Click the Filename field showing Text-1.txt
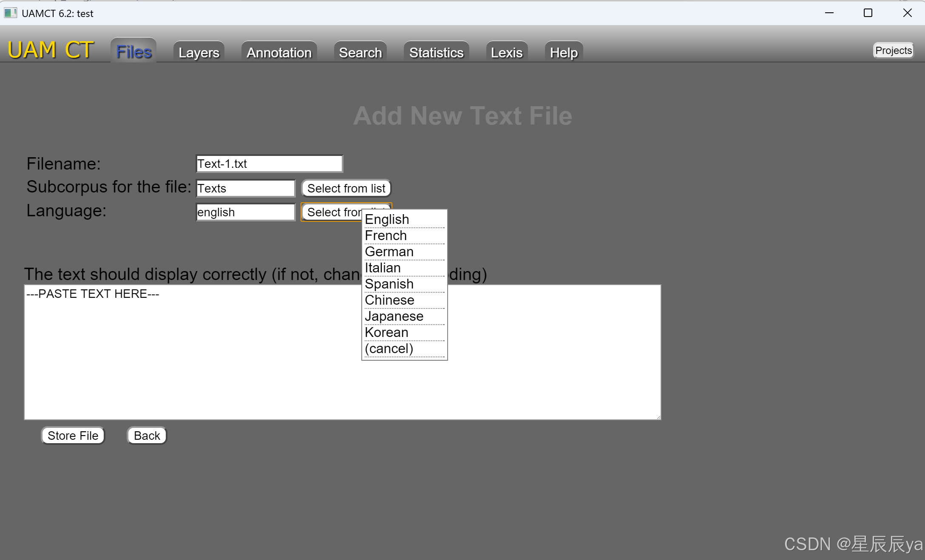 point(269,164)
